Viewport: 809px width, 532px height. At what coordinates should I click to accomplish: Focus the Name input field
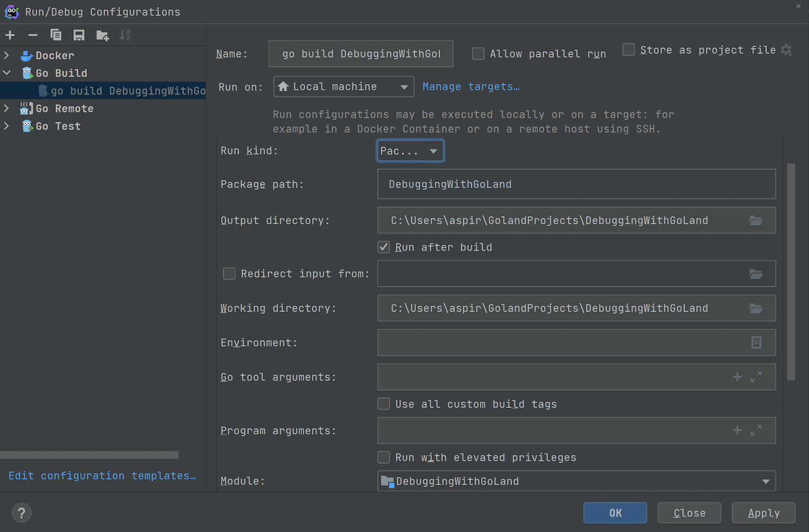coord(361,53)
